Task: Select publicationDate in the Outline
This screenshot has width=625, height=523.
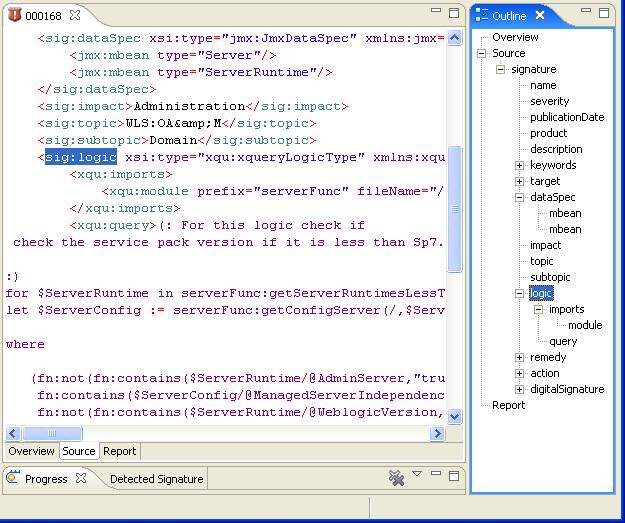Action: [567, 117]
